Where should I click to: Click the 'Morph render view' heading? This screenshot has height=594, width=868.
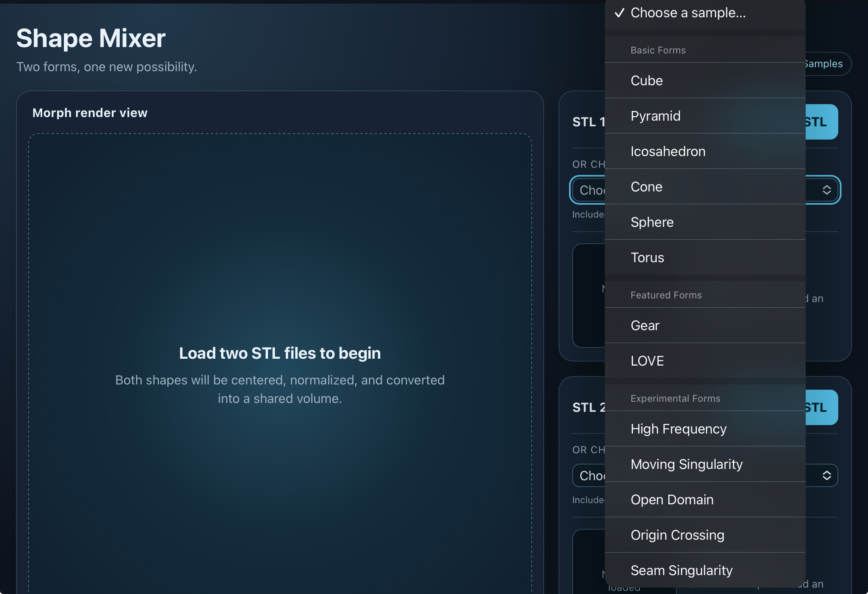click(x=90, y=113)
